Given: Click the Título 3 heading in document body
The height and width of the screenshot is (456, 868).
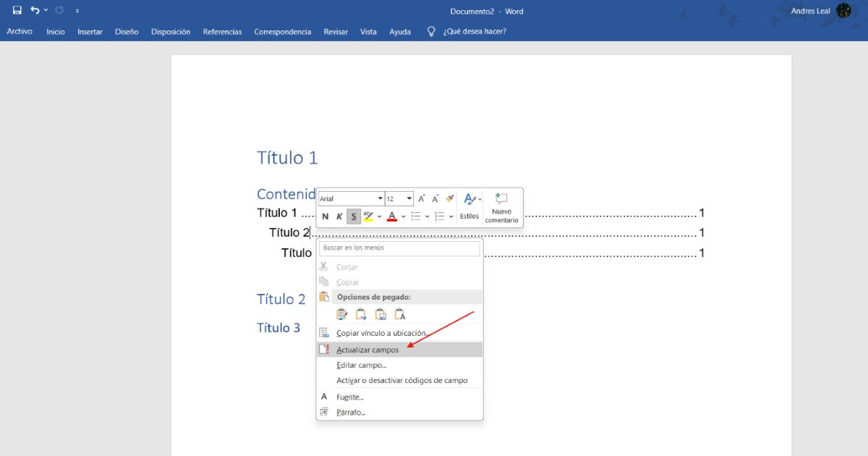Looking at the screenshot, I should coord(278,328).
